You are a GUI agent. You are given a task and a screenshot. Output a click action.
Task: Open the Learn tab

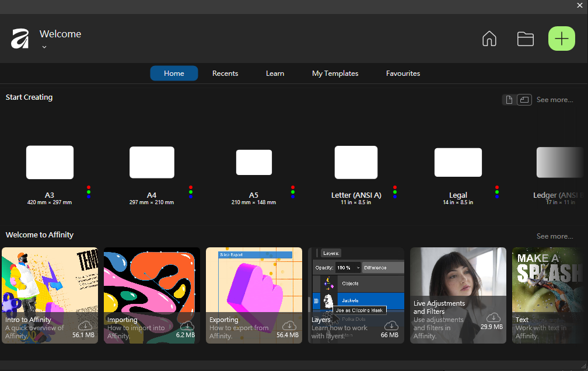click(x=275, y=73)
